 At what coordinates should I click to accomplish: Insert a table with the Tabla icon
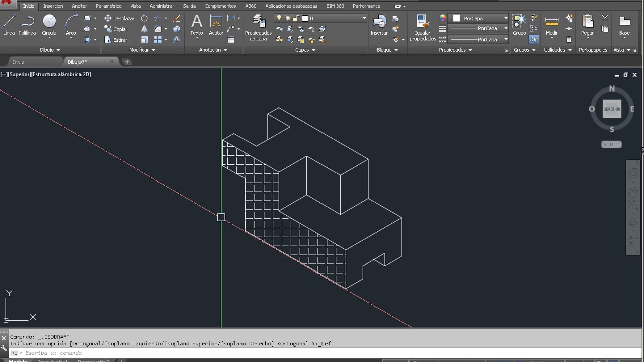point(231,40)
